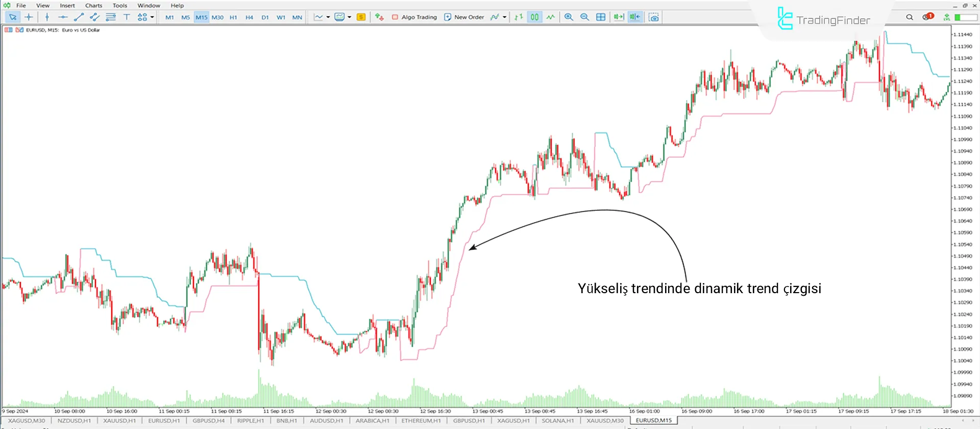The image size is (980, 429).
Task: Switch chart to candlestick display mode
Action: pyautogui.click(x=534, y=17)
